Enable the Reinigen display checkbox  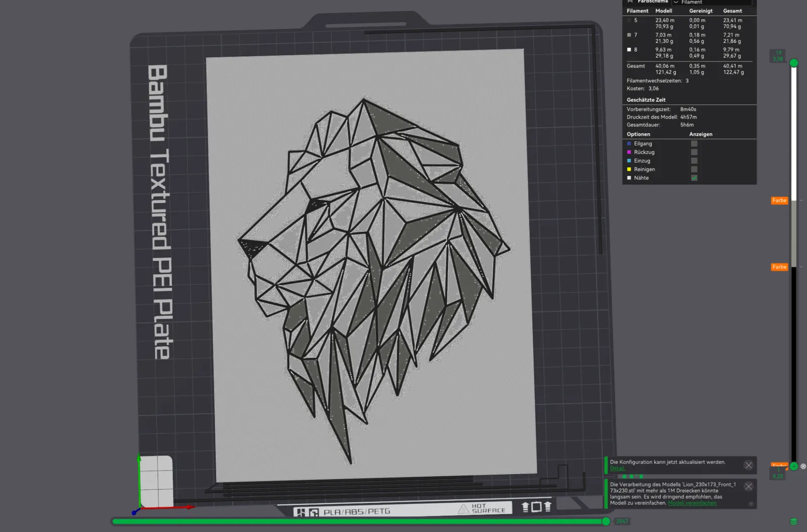point(694,169)
